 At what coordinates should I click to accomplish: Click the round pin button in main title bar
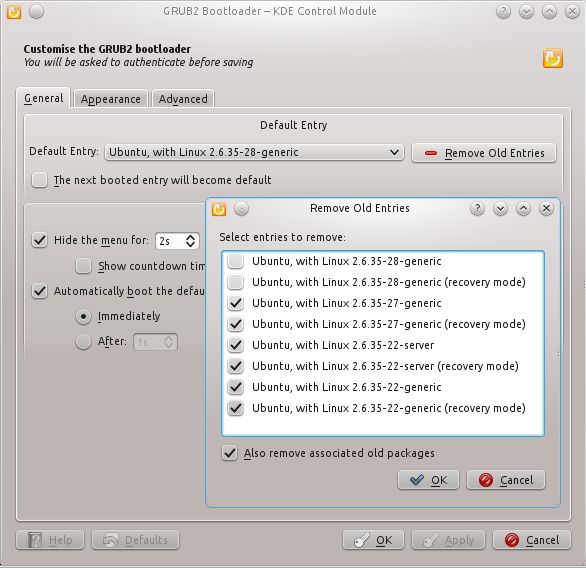click(x=37, y=12)
